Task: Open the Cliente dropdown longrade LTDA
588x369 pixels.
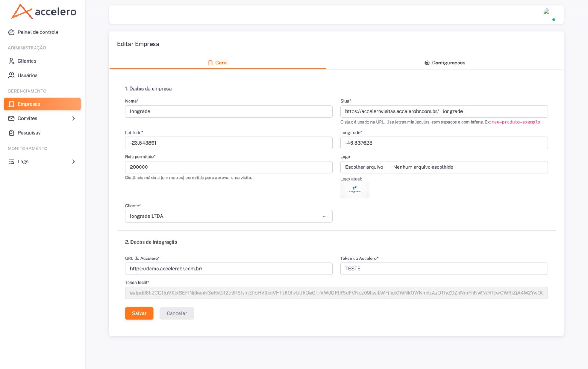Action: (229, 216)
